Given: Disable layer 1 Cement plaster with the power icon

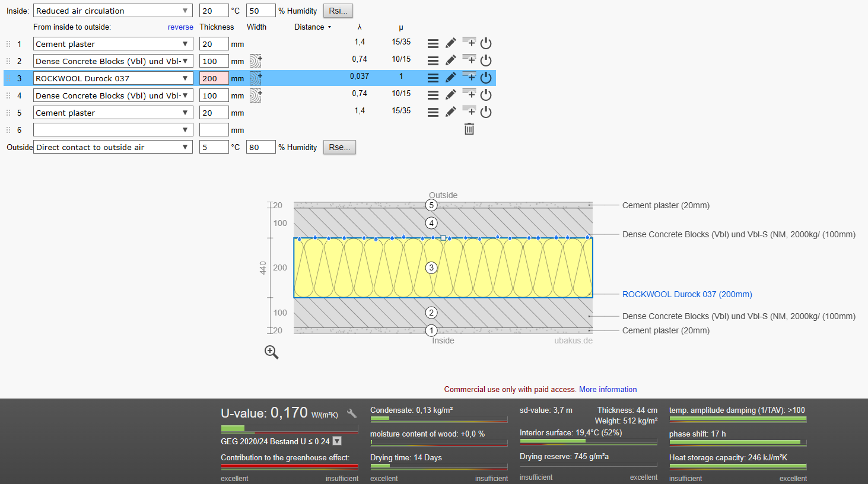Looking at the screenshot, I should 486,43.
